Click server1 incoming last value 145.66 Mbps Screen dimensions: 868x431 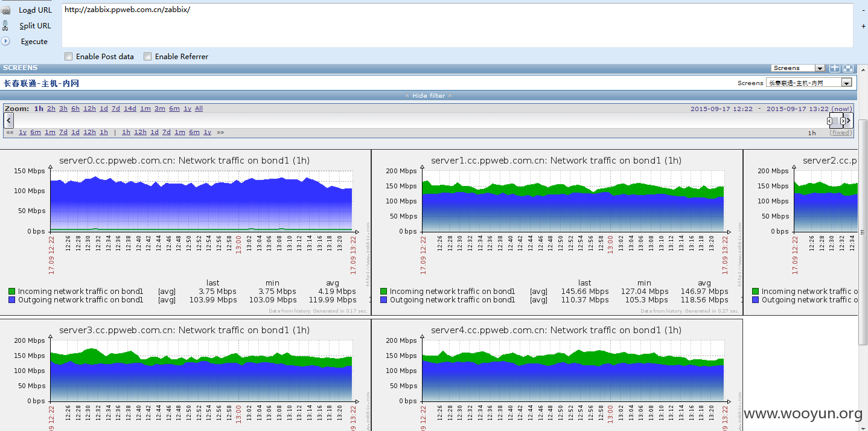pos(585,291)
